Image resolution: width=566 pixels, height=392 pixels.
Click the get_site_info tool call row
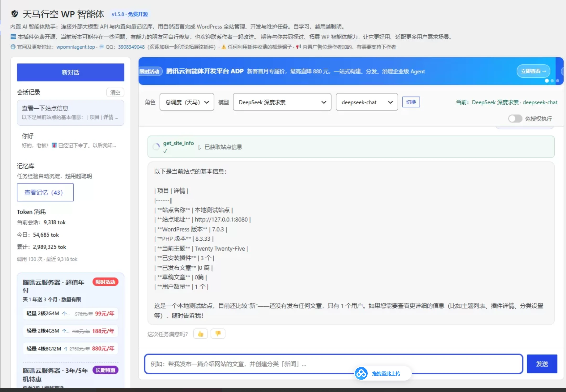pyautogui.click(x=351, y=147)
